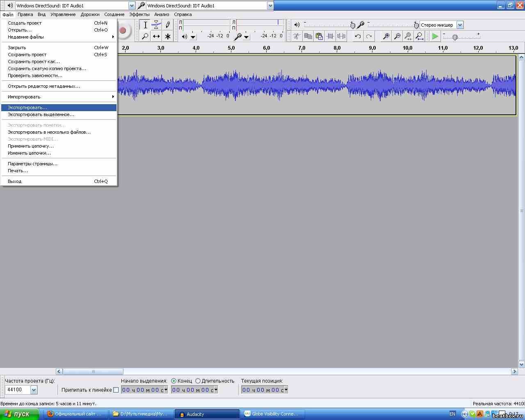Select the Multi-tool asterisk icon

[167, 37]
